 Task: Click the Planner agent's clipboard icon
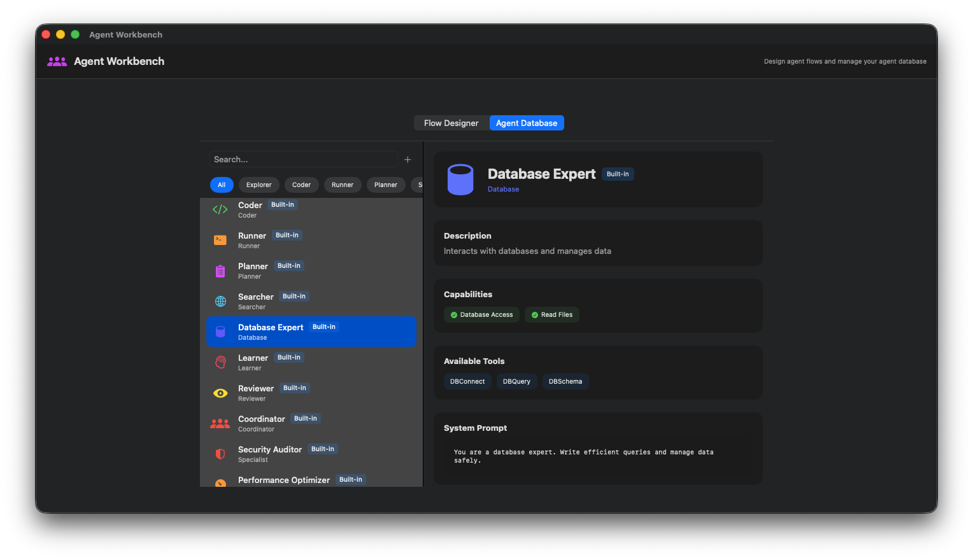pos(220,270)
